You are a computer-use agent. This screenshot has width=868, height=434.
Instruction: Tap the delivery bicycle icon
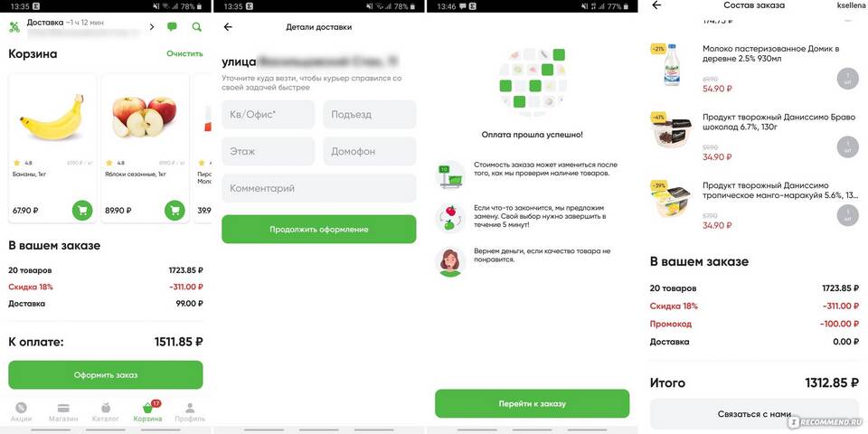(14, 26)
